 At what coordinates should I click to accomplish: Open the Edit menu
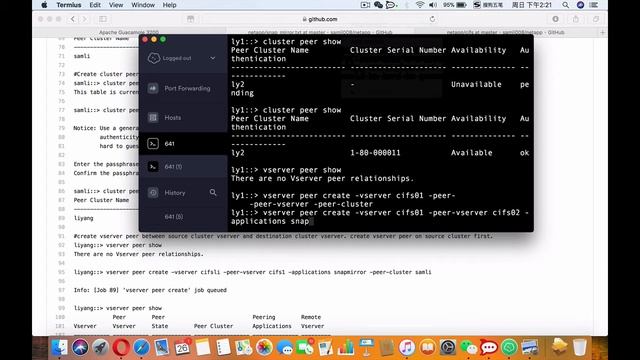[x=95, y=5]
